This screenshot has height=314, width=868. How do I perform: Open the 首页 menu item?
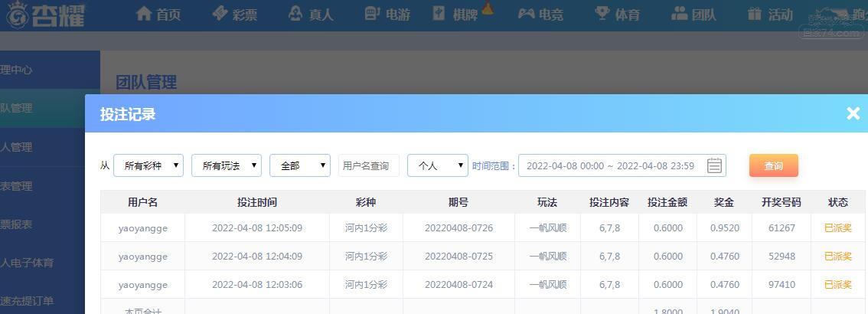click(169, 15)
